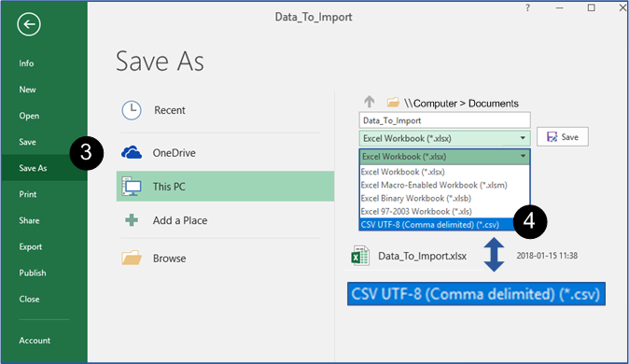This screenshot has width=629, height=364.
Task: Click the Add a Place plus icon
Action: tap(132, 220)
